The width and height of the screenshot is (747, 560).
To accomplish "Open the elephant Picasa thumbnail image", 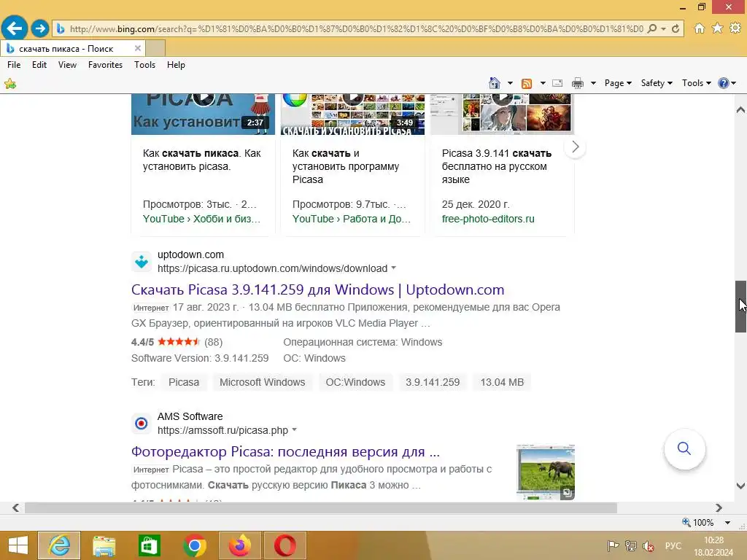I will (546, 472).
